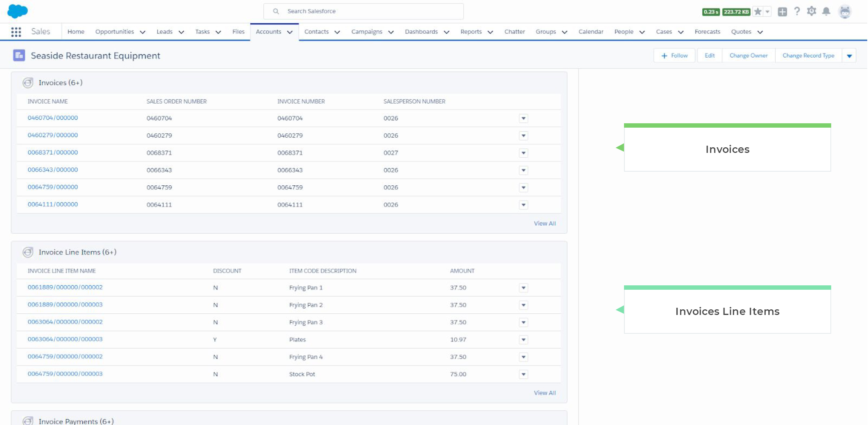Click the Help question mark icon
This screenshot has width=868, height=425.
[797, 11]
